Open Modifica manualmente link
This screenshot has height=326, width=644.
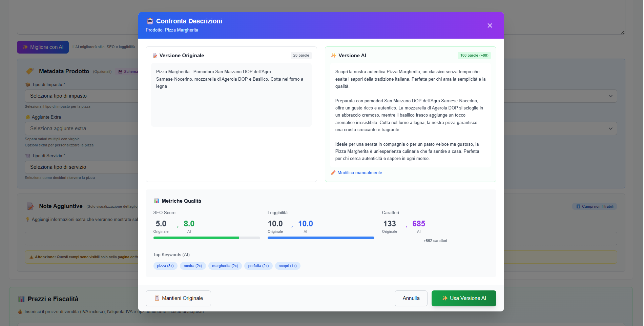(x=359, y=173)
